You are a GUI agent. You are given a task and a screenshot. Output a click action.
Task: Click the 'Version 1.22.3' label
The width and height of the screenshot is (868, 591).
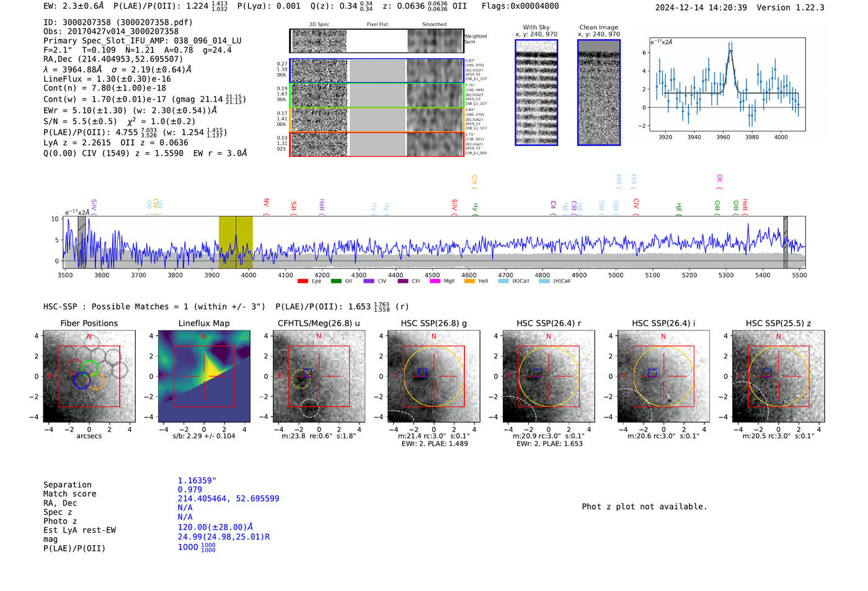coord(790,7)
